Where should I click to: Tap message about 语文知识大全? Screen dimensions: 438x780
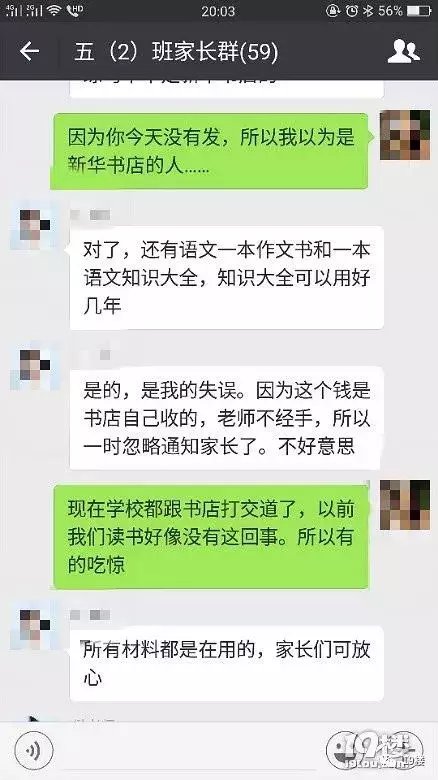226,278
